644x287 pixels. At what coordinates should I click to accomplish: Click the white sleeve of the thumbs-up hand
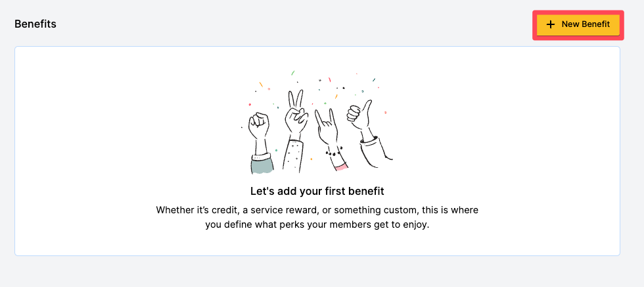pyautogui.click(x=378, y=150)
